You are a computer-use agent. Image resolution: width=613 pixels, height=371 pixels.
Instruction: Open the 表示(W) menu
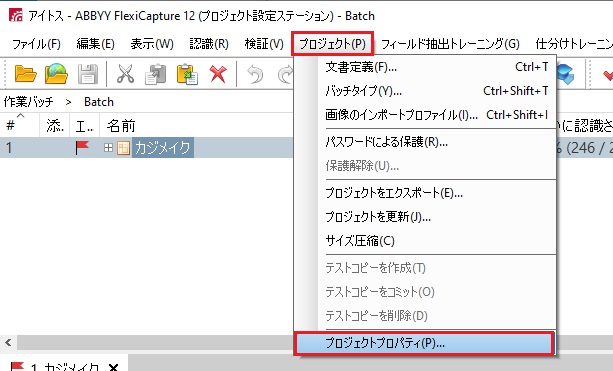click(152, 44)
